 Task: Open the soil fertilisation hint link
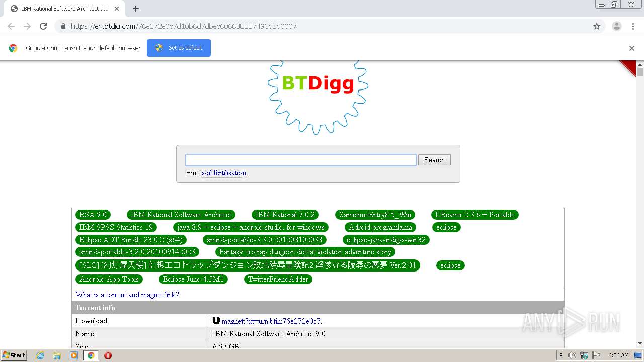[x=224, y=173]
